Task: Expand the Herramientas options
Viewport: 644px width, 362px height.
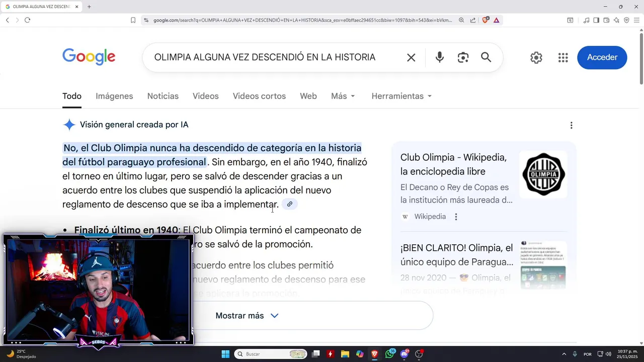Action: [x=401, y=96]
